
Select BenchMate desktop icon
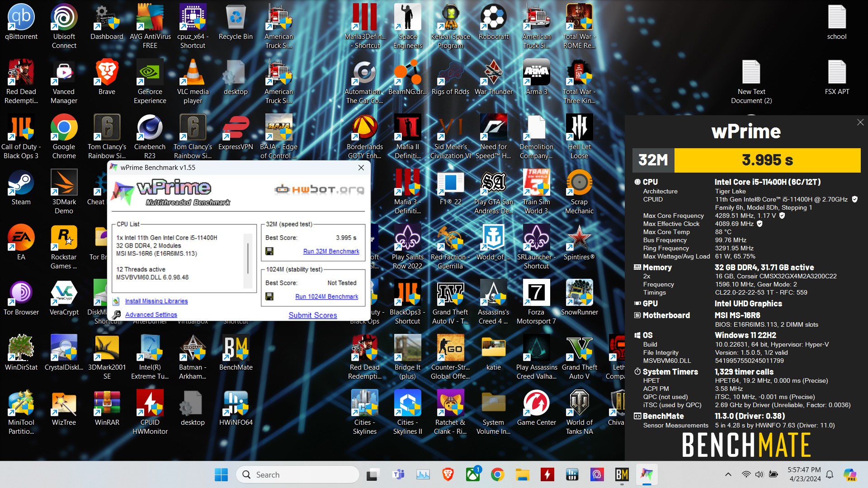click(236, 352)
